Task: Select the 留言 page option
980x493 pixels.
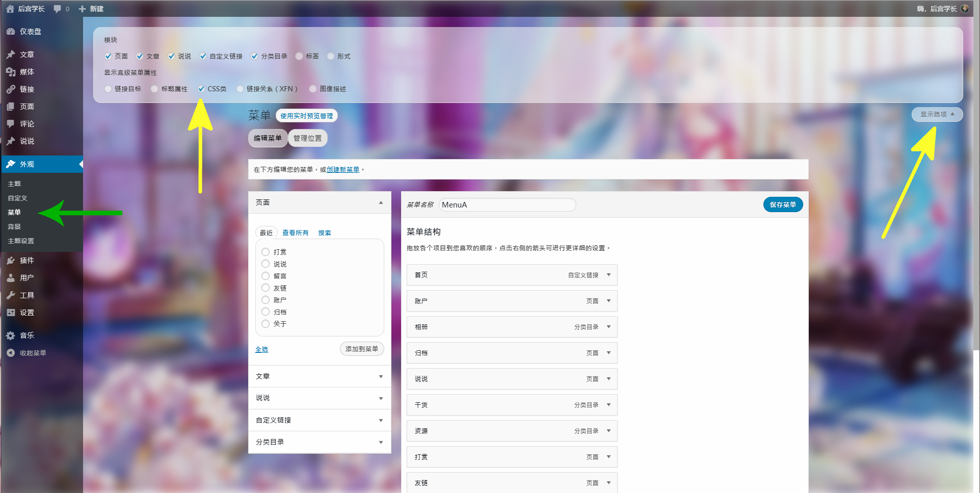Action: coord(266,276)
